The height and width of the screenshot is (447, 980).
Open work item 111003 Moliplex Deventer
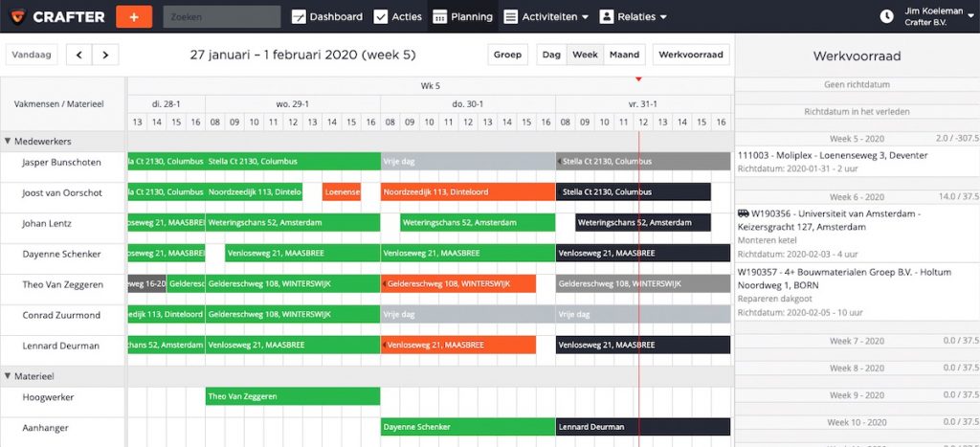tap(857, 162)
